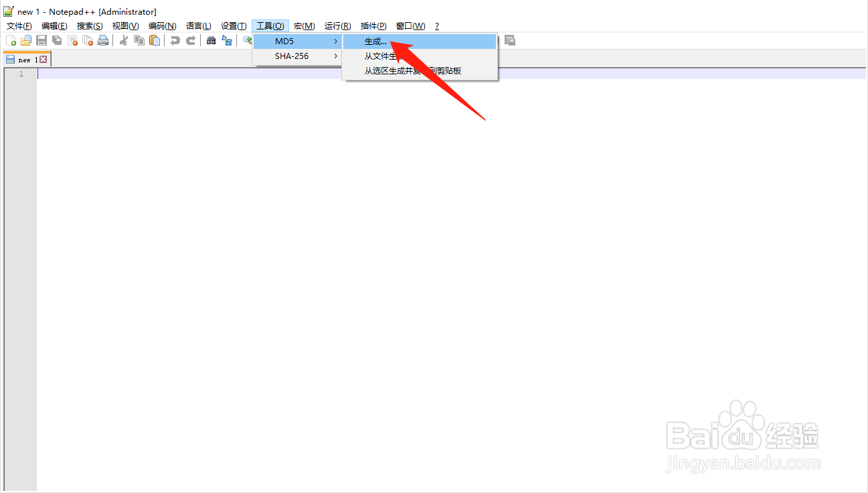Click the New file toolbar icon
Screen dimensions: 868x493
coord(11,41)
